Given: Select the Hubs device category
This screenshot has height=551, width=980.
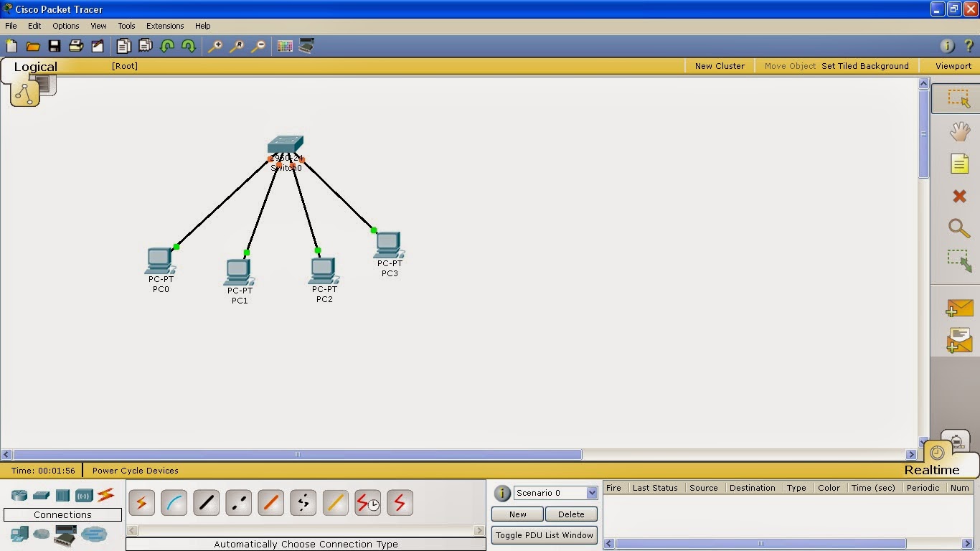Looking at the screenshot, I should (x=62, y=495).
